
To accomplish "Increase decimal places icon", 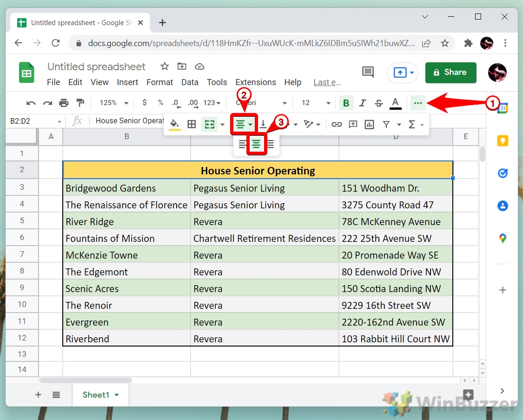I will pos(193,103).
